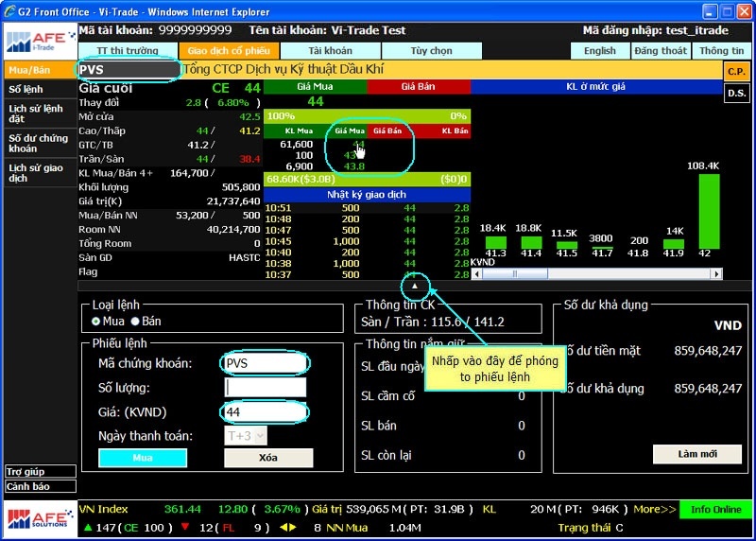The height and width of the screenshot is (541, 756).
Task: Click the cyan Mua submit button
Action: (143, 458)
